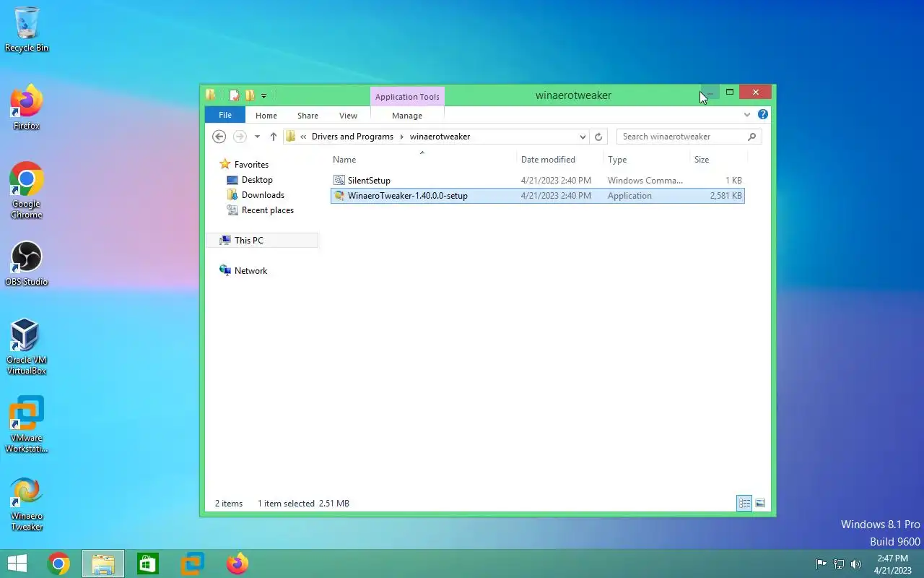Click the folder icon in the Explorer title bar
The image size is (924, 578).
point(211,95)
